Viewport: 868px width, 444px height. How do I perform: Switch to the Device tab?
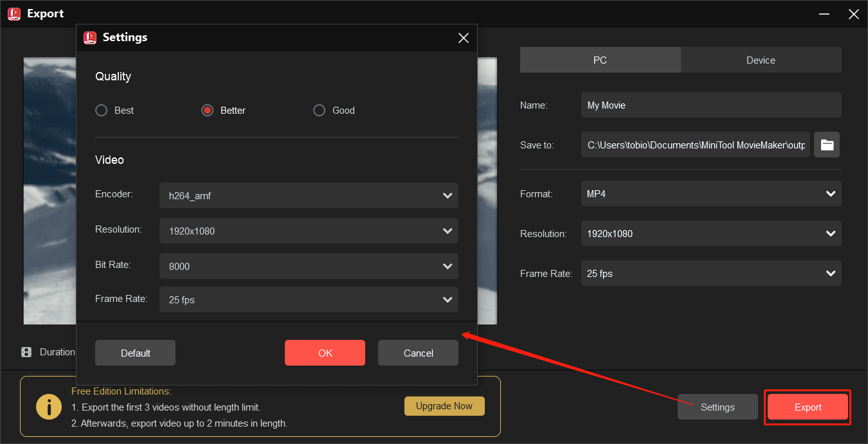point(761,60)
